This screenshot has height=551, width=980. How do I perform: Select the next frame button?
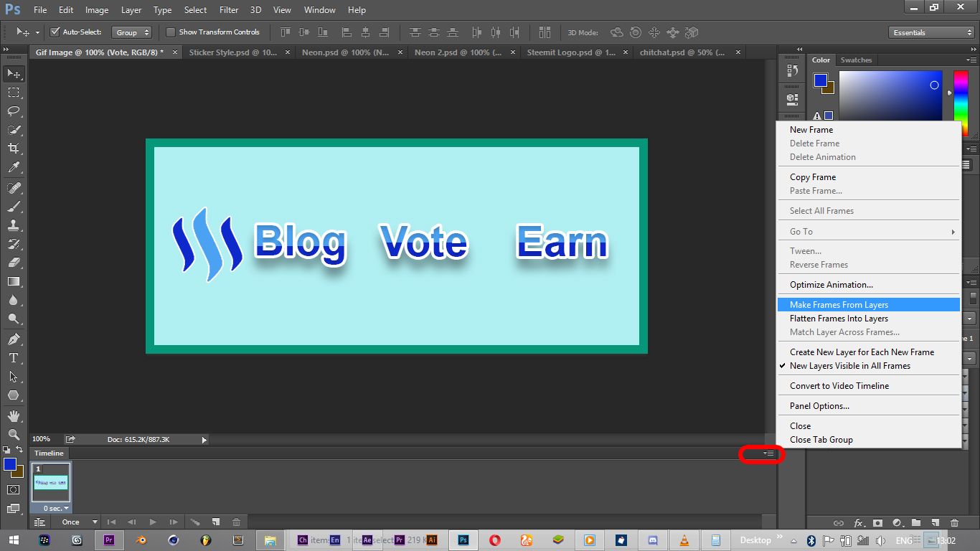[x=174, y=522]
